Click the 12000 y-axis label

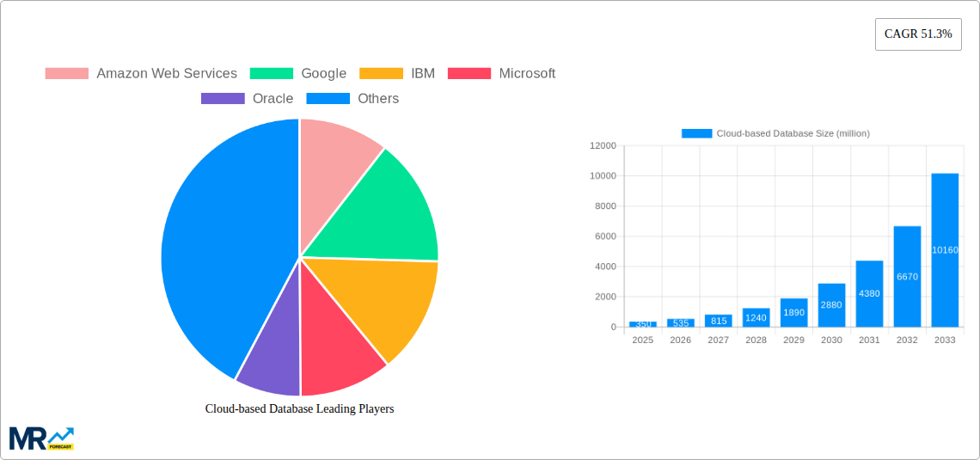603,145
